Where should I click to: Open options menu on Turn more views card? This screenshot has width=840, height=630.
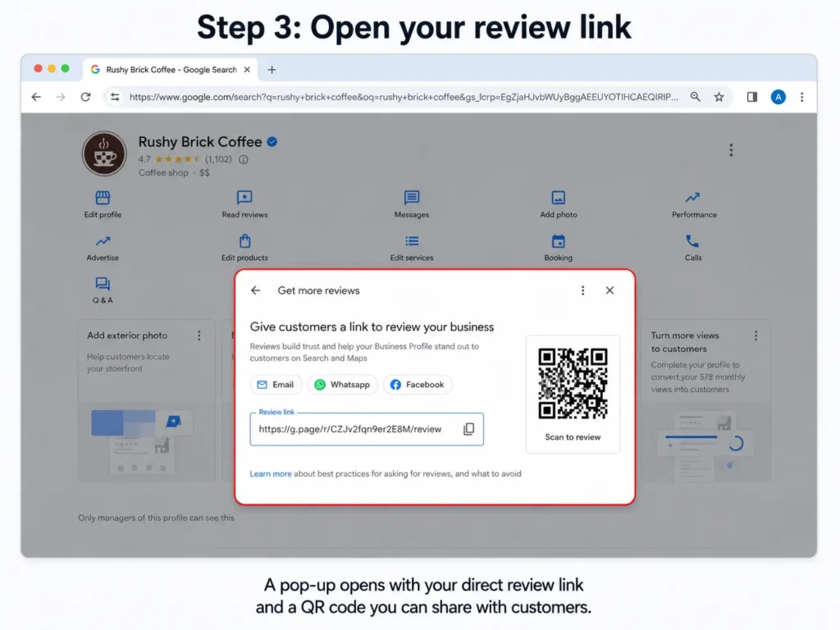click(x=756, y=336)
